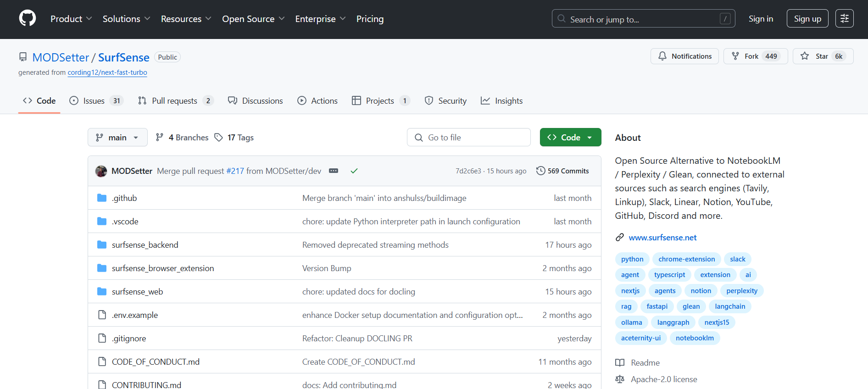This screenshot has height=389, width=868.
Task: Open the appearance settings icon button
Action: [x=844, y=19]
